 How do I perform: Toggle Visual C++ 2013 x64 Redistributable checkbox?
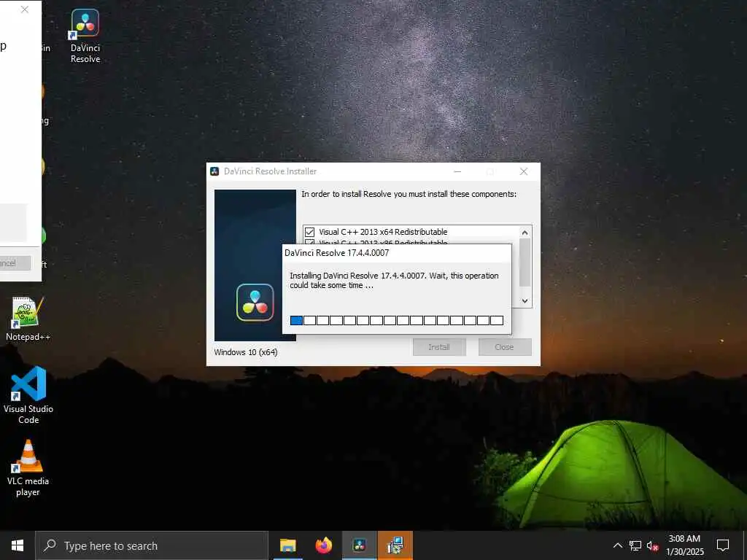point(309,232)
